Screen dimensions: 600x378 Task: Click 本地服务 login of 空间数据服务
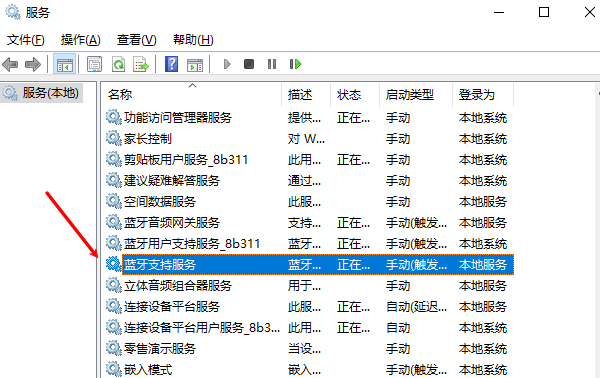(483, 202)
